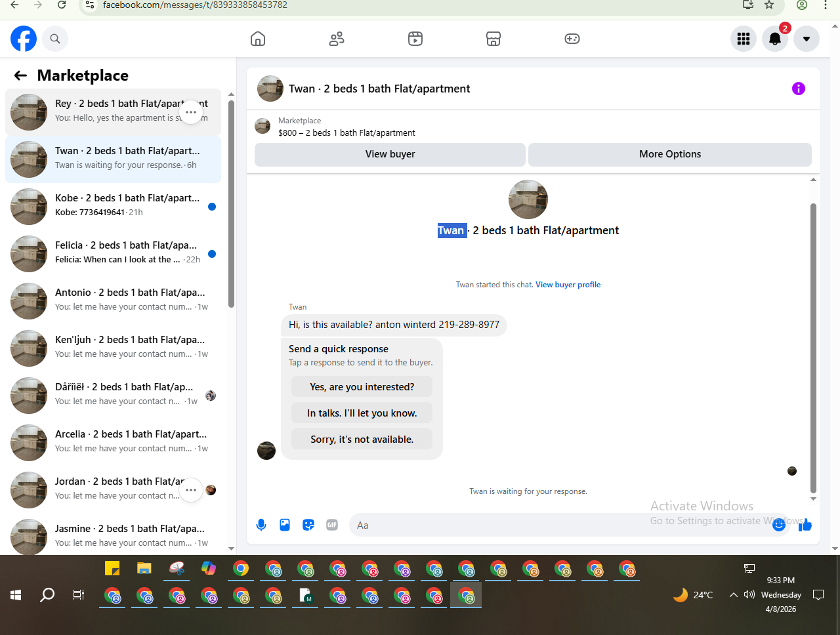
Task: Launch Sticky Notes from the taskbar
Action: coord(112,568)
